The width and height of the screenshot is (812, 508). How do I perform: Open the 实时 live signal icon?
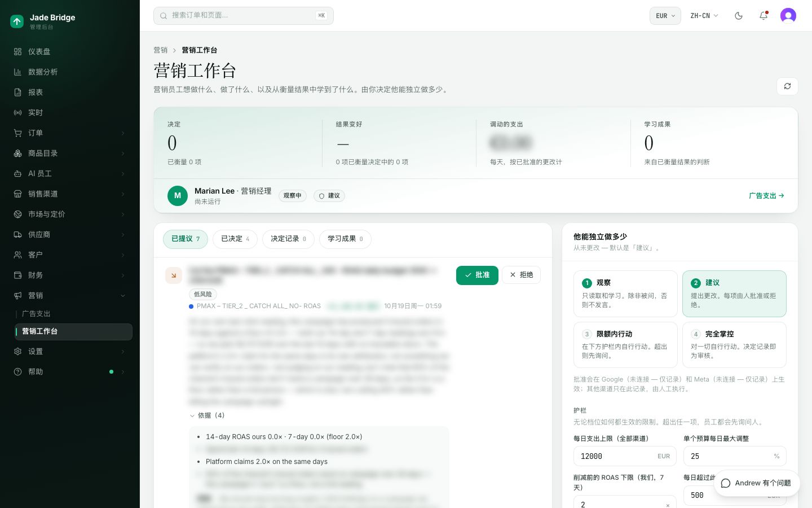[17, 112]
